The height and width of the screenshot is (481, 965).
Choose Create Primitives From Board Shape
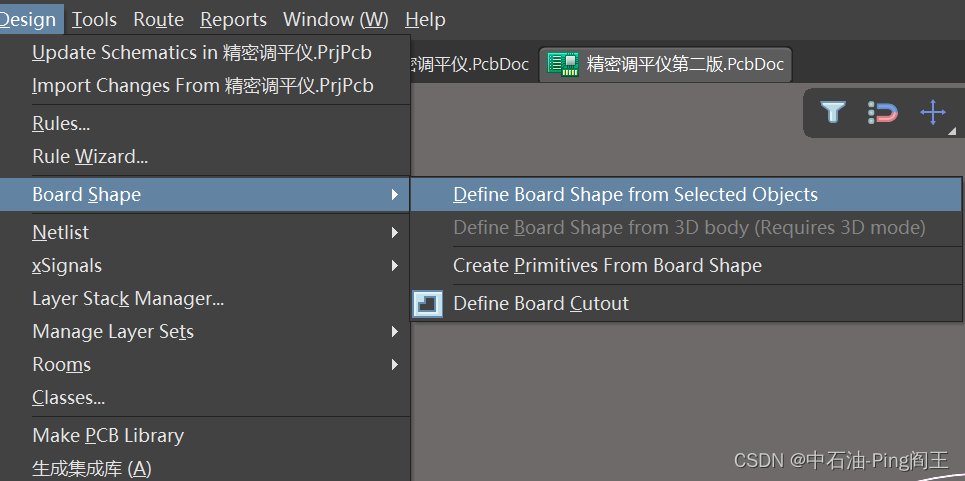click(607, 266)
